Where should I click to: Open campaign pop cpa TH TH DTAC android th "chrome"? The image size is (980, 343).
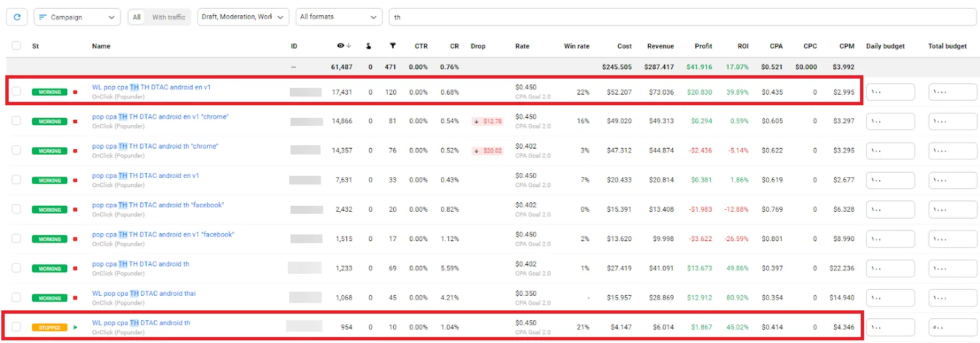coord(155,146)
